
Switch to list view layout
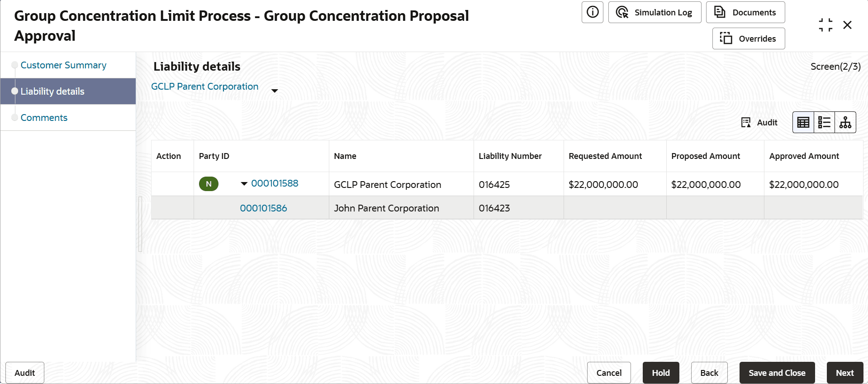824,122
